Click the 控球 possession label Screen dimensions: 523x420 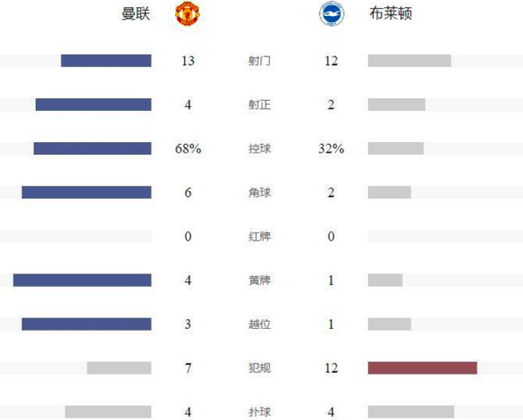(259, 148)
